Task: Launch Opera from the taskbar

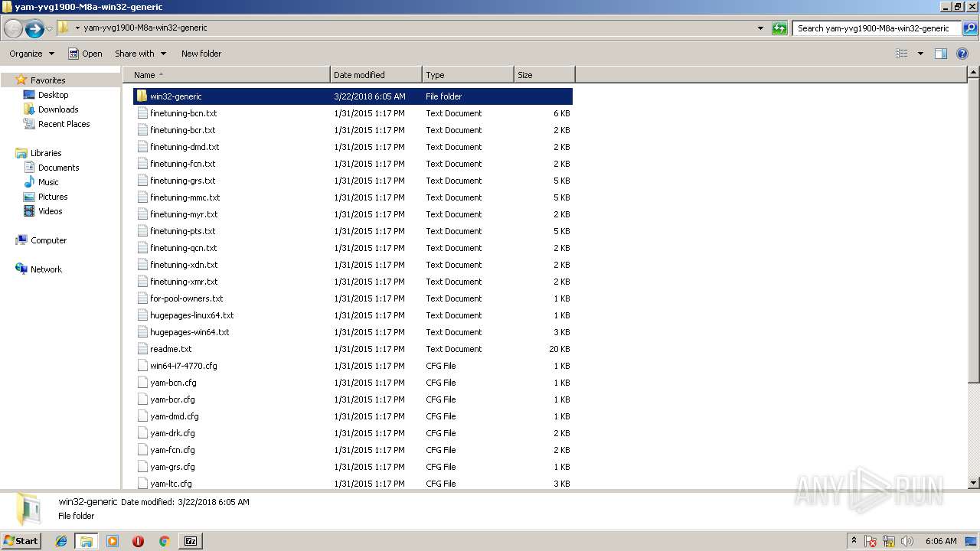Action: 138,541
